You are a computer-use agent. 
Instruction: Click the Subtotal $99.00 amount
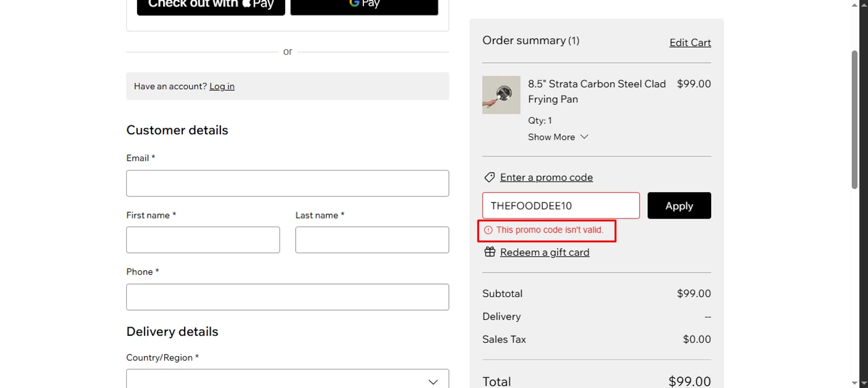click(x=694, y=294)
